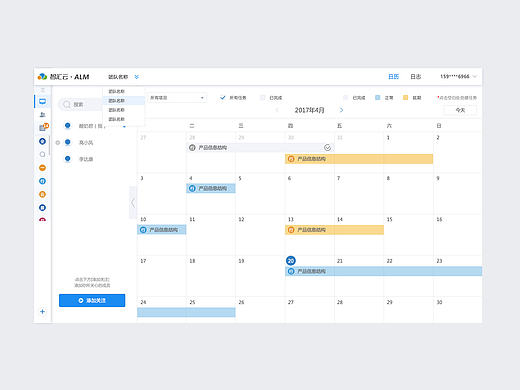This screenshot has width=520, height=390.
Task: Click the orange overdue legend swatch
Action: tap(405, 98)
